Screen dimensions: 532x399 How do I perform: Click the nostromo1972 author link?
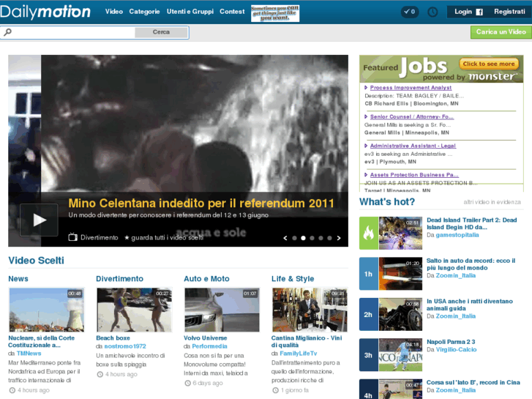pyautogui.click(x=125, y=346)
